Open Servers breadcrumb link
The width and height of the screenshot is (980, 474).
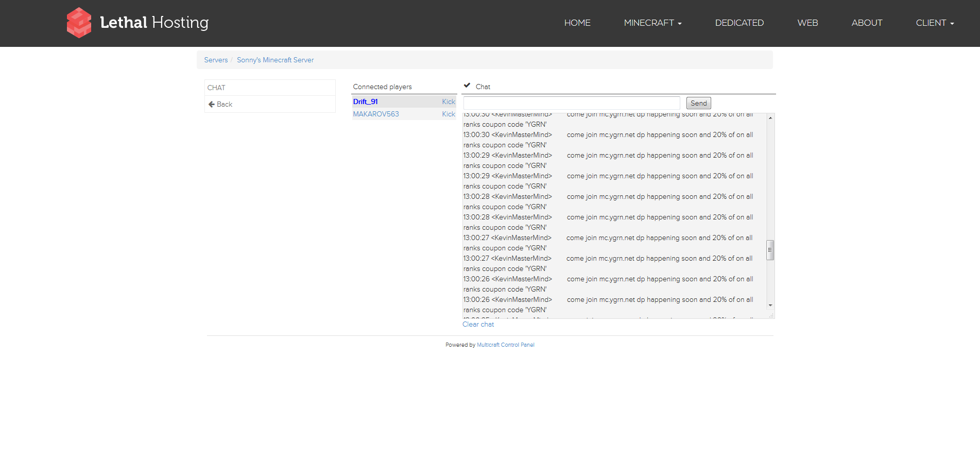tap(216, 60)
